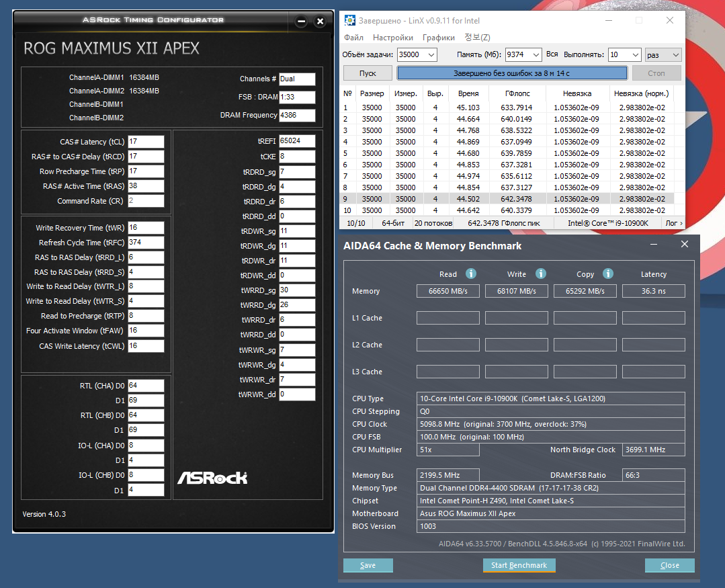Click the IO-L (CHB) D0 field

pyautogui.click(x=146, y=474)
